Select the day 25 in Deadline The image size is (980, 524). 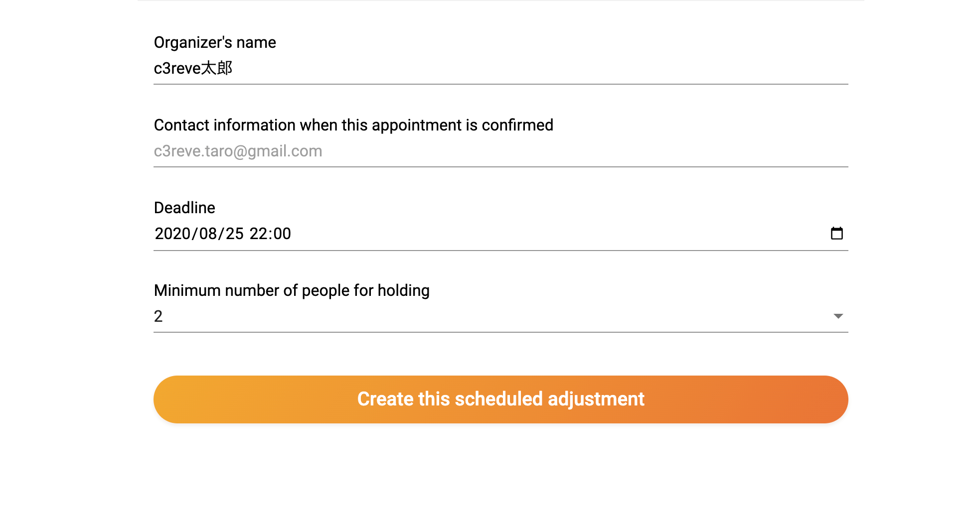coord(234,234)
